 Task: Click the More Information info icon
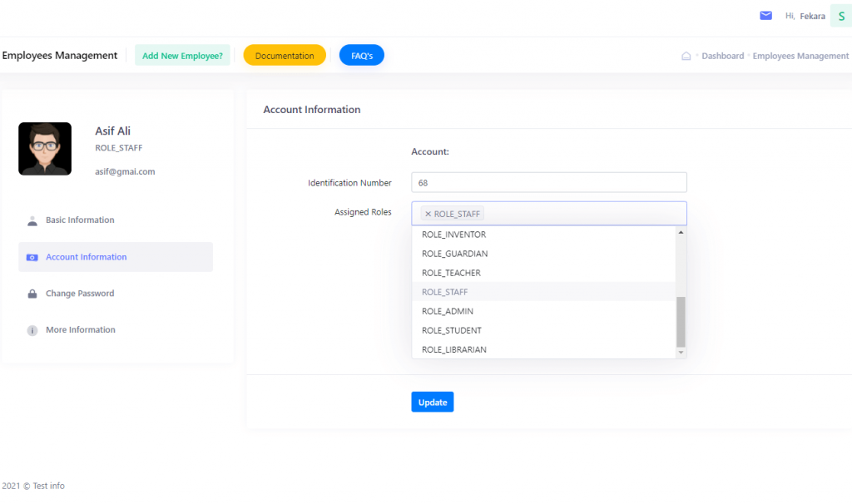point(32,330)
